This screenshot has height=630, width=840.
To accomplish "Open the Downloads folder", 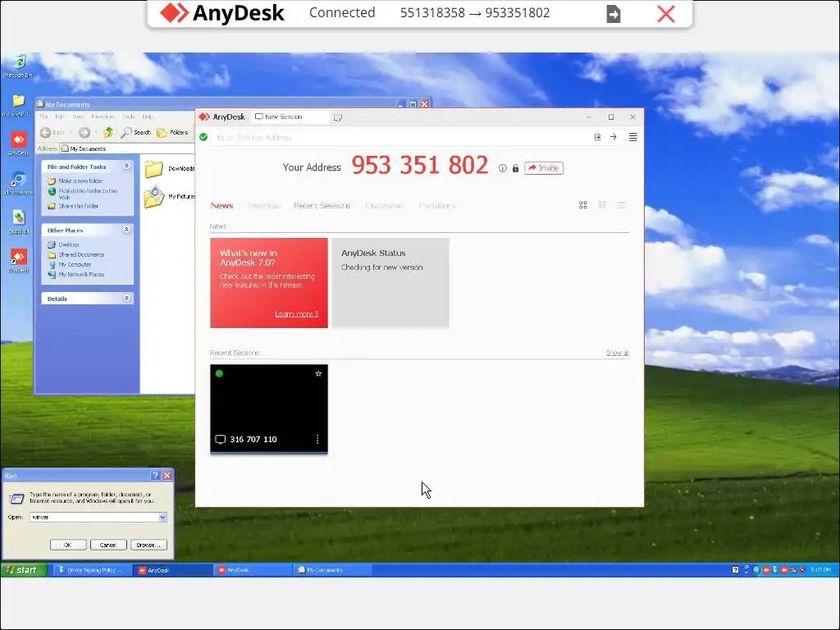I will point(169,168).
